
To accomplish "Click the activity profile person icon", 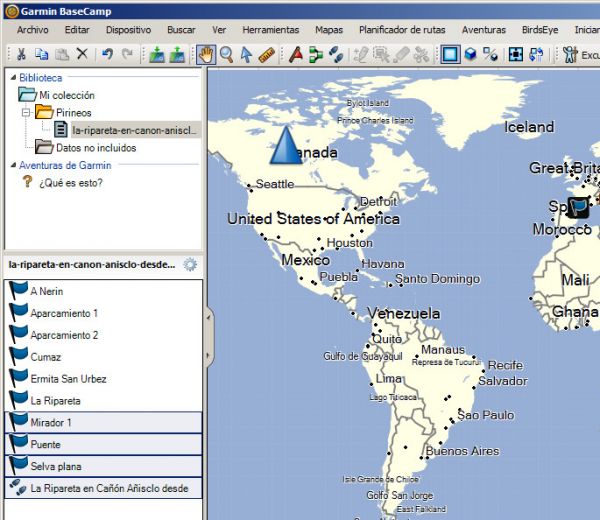I will tap(570, 55).
